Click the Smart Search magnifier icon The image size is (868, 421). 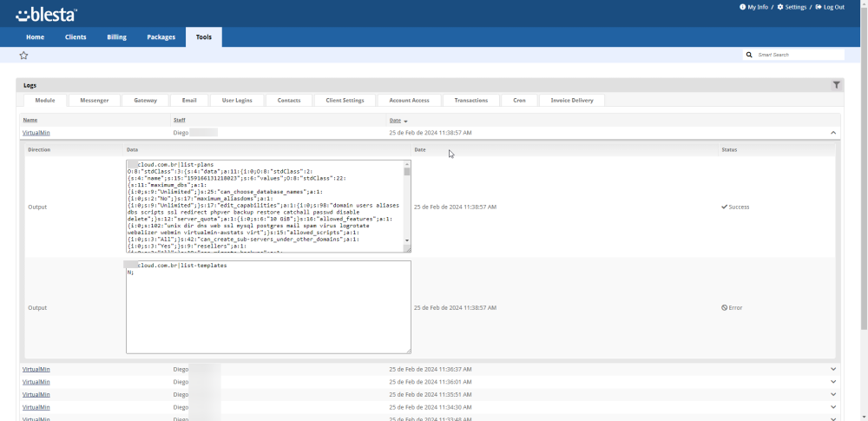point(750,55)
